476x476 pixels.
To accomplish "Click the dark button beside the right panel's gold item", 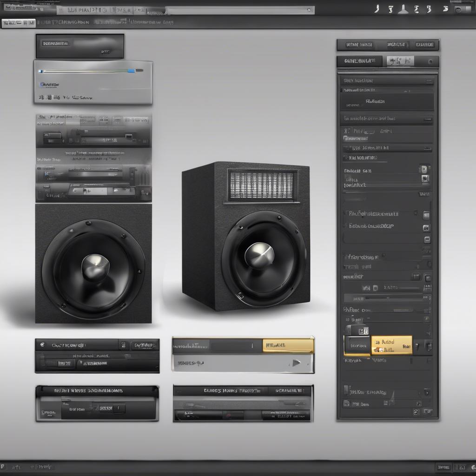I will [357, 345].
